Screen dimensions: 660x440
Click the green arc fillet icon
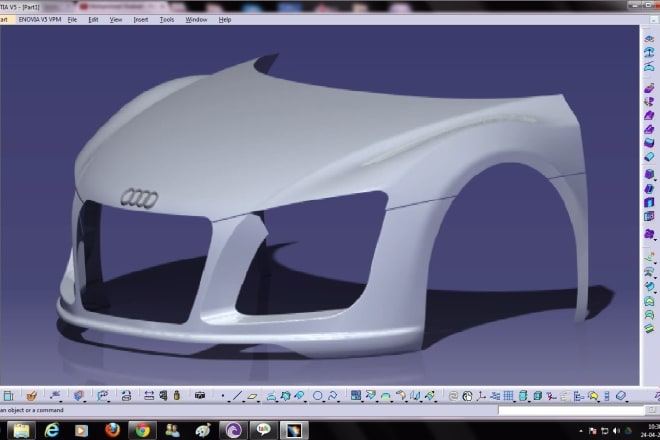click(x=386, y=396)
